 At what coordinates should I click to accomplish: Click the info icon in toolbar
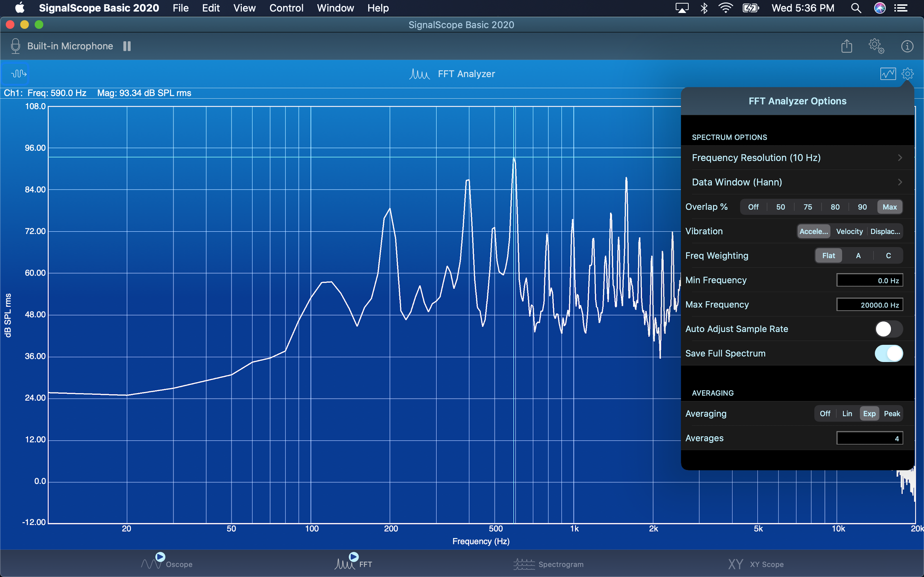pyautogui.click(x=907, y=46)
